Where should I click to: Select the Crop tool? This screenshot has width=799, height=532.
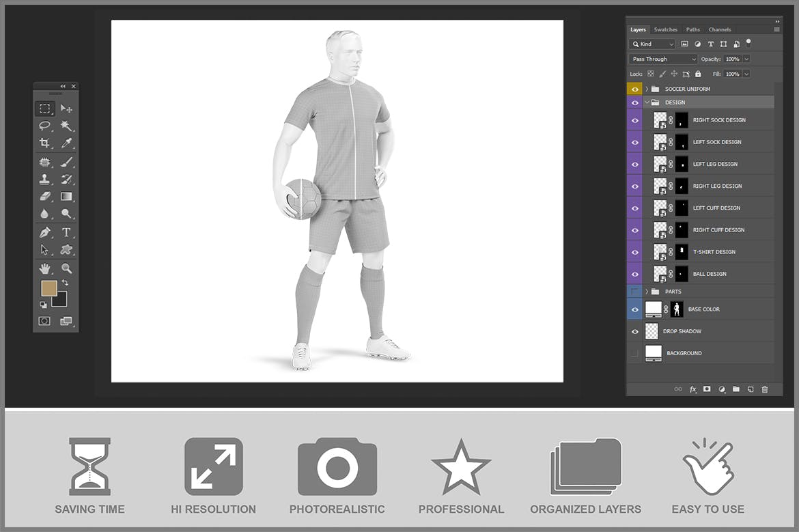click(44, 143)
